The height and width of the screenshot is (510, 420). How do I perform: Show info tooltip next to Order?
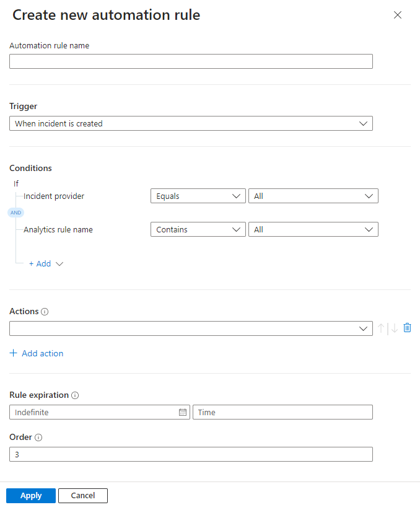tap(38, 437)
